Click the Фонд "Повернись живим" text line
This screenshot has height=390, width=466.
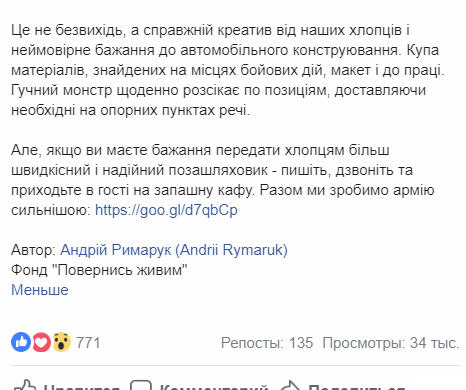pyautogui.click(x=99, y=270)
